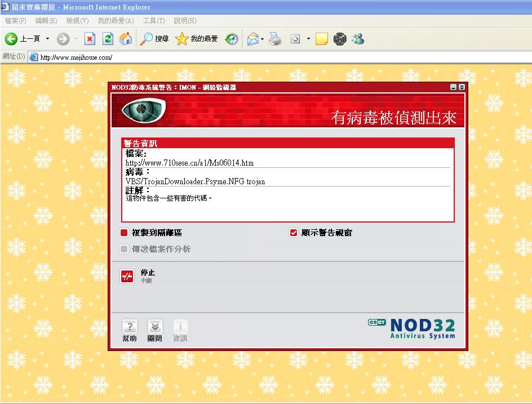This screenshot has height=404, width=532.
Task: Click the NOD32 eye logo
Action: coord(144,109)
